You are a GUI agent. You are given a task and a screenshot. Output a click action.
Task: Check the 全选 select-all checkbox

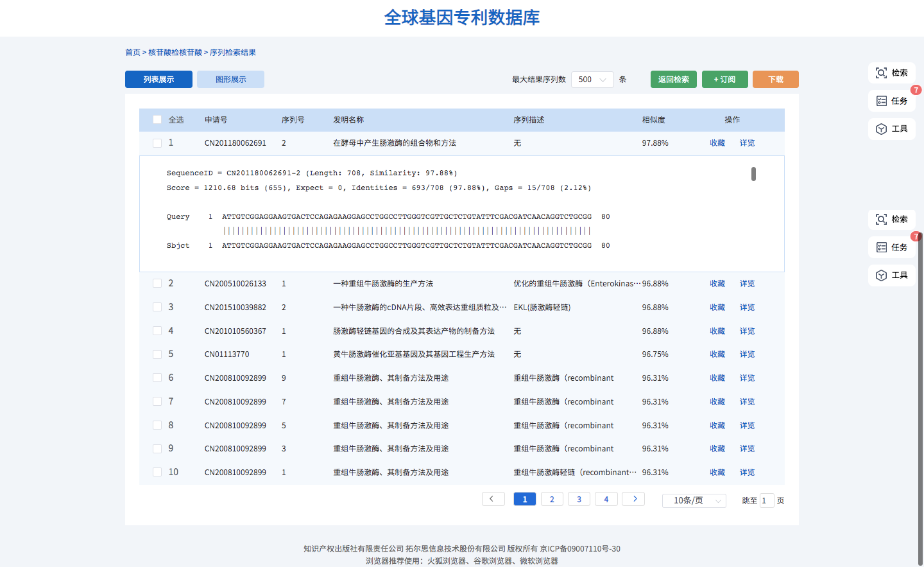tap(157, 120)
